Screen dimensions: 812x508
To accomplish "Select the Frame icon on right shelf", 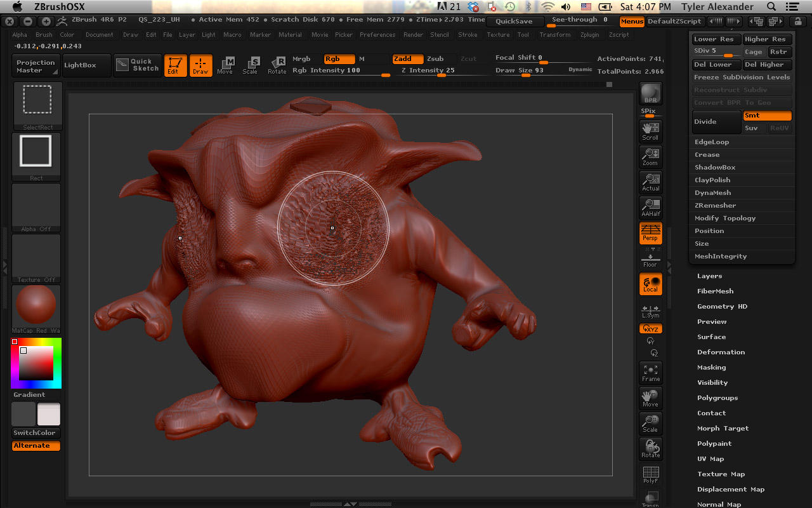I will tap(650, 373).
